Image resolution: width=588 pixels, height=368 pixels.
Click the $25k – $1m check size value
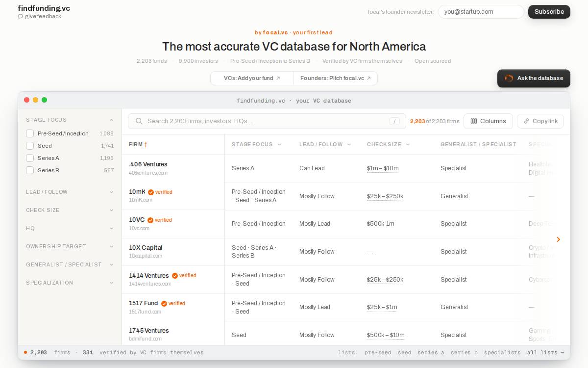pos(382,307)
